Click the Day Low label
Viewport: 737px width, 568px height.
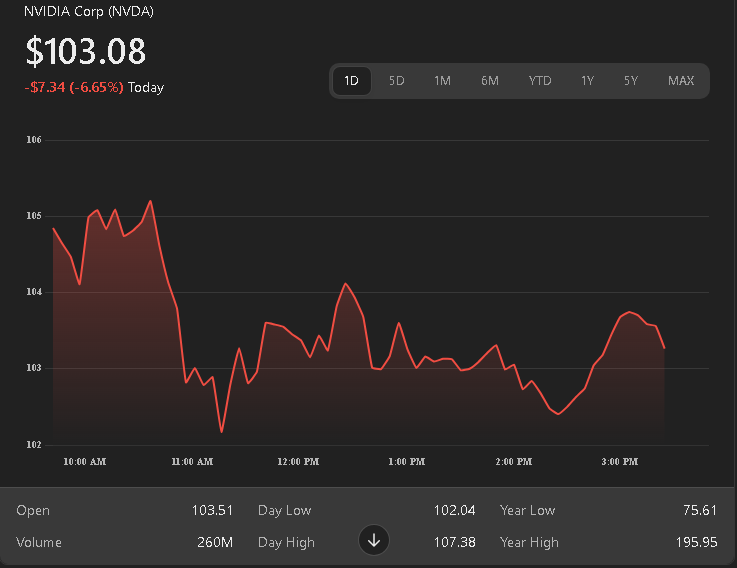[x=285, y=511]
